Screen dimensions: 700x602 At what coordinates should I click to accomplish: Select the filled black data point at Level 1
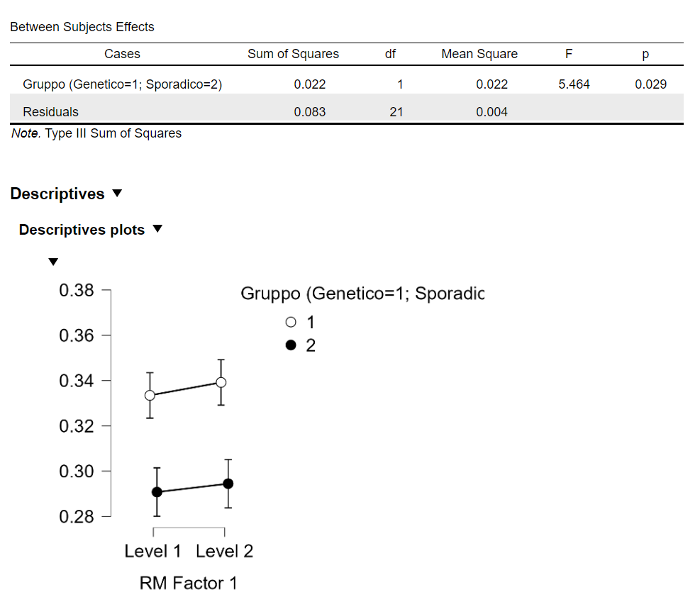coord(157,492)
